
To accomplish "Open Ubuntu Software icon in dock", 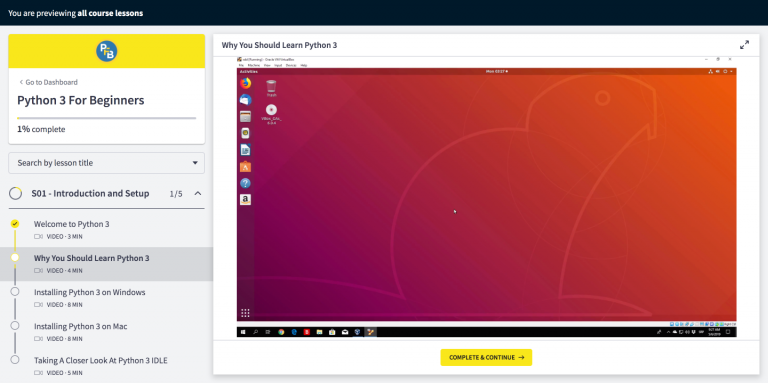I will [x=245, y=167].
